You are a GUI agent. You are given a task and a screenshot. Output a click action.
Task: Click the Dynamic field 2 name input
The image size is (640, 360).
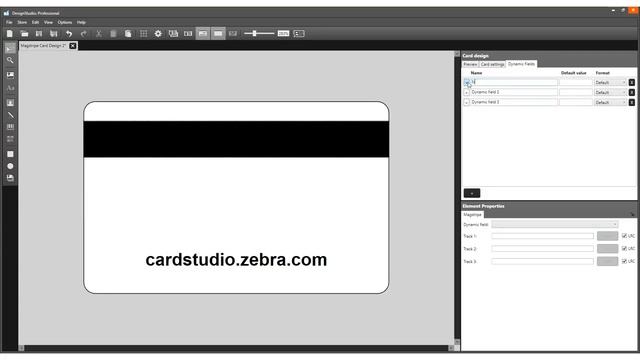pyautogui.click(x=514, y=92)
